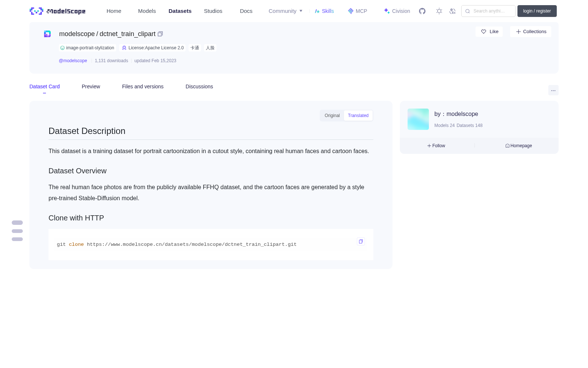The height and width of the screenshot is (368, 588).
Task: Add dataset to Collections
Action: pyautogui.click(x=531, y=32)
